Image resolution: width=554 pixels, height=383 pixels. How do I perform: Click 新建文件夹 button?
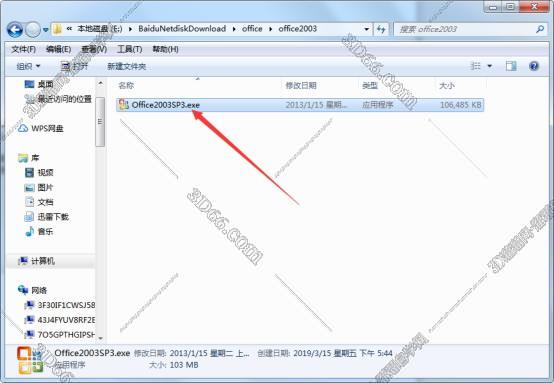[x=126, y=66]
